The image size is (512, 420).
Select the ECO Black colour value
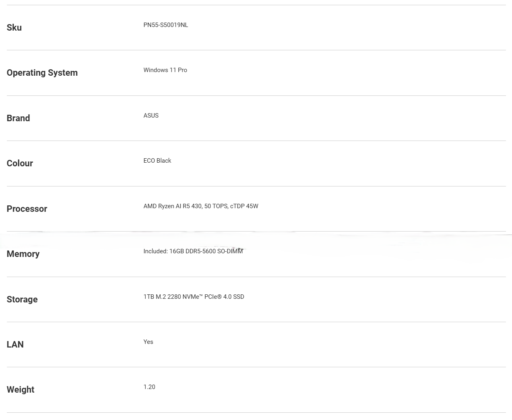pyautogui.click(x=157, y=161)
